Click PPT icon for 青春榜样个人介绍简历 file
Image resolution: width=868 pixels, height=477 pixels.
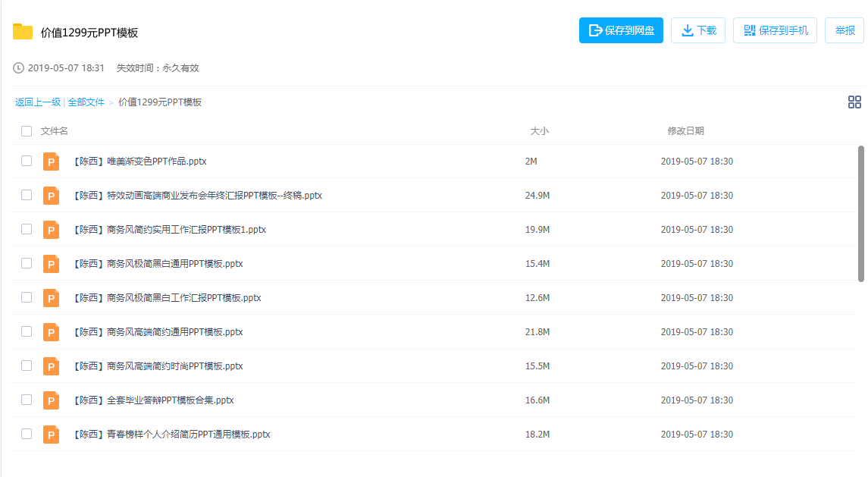[x=51, y=435]
